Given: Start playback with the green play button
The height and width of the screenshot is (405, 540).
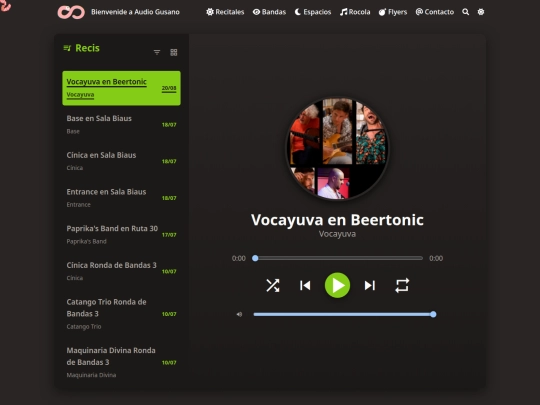Looking at the screenshot, I should (337, 285).
